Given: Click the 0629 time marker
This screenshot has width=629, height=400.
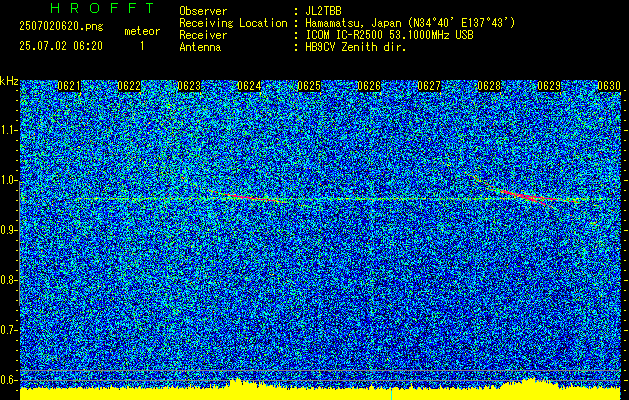Looking at the screenshot, I should coord(549,86).
